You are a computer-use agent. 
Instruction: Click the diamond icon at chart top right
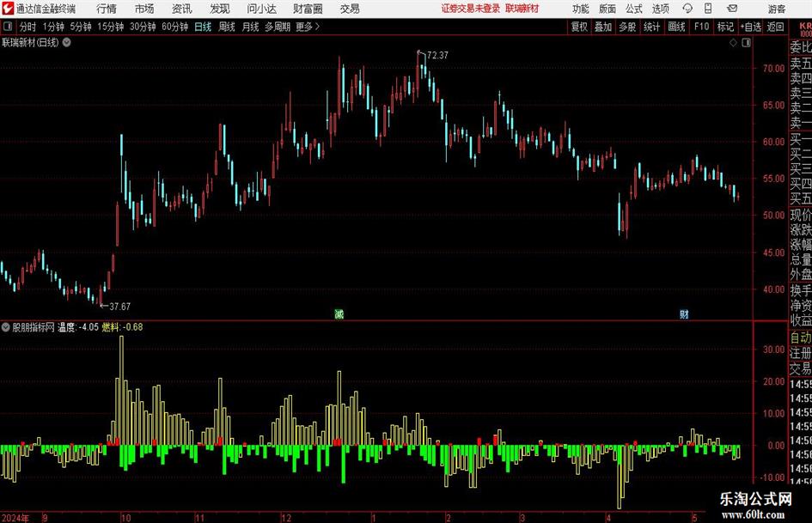coord(733,43)
